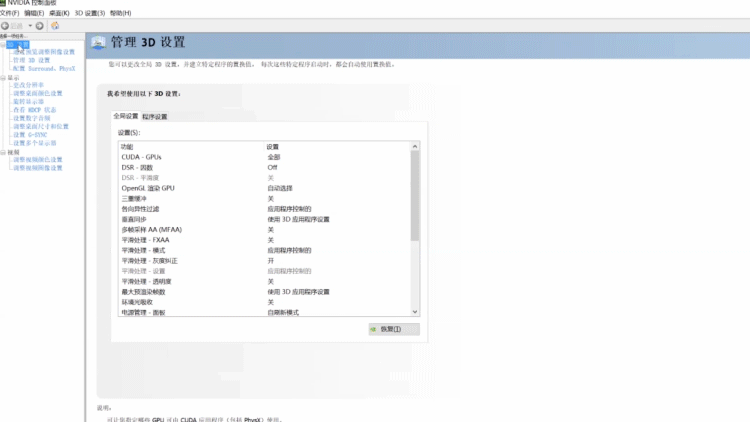Open the 文件(F) menu
The width and height of the screenshot is (750, 422).
[x=10, y=13]
